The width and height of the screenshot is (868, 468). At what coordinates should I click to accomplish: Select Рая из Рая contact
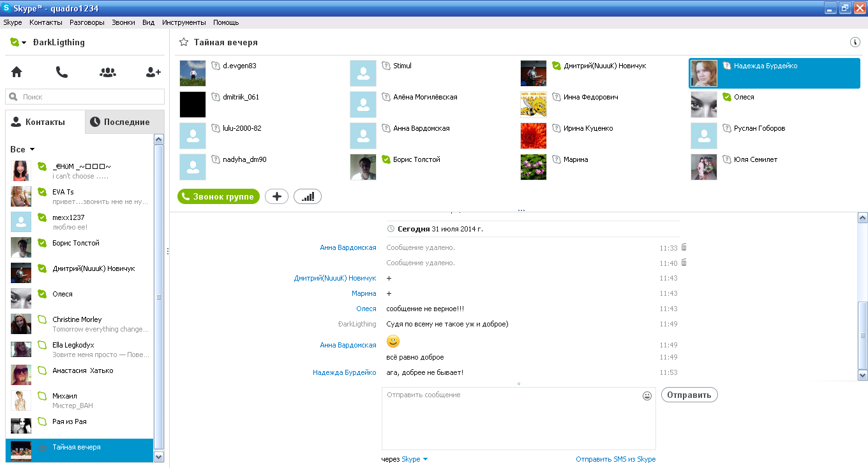tap(80, 426)
